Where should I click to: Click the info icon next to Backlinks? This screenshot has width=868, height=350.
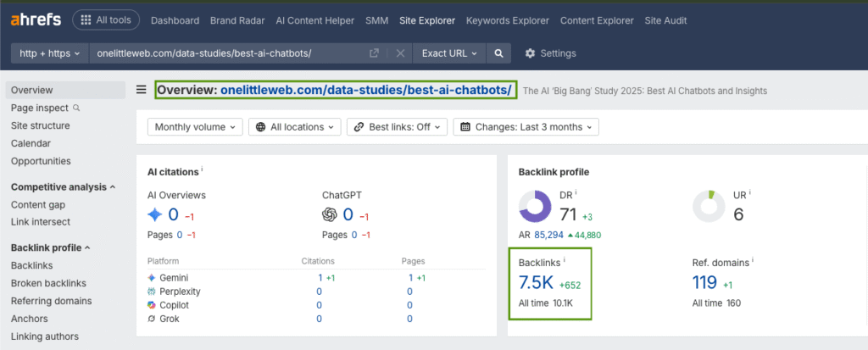tap(564, 259)
